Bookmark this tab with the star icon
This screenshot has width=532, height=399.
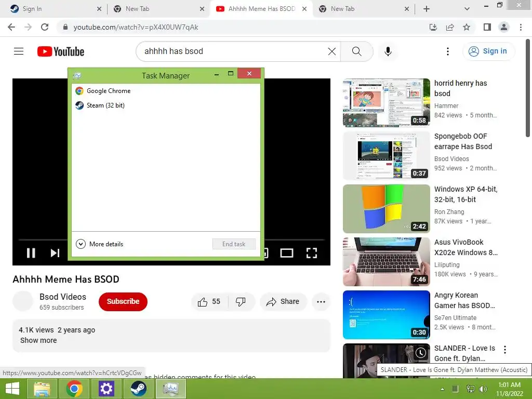tap(467, 27)
